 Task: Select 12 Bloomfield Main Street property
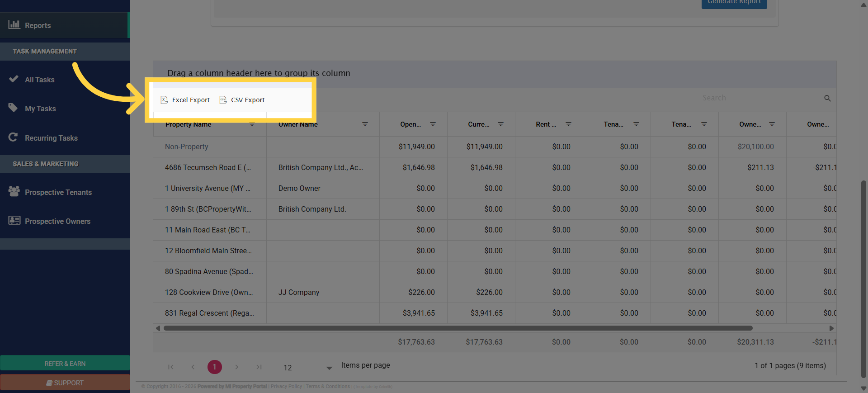click(x=208, y=251)
